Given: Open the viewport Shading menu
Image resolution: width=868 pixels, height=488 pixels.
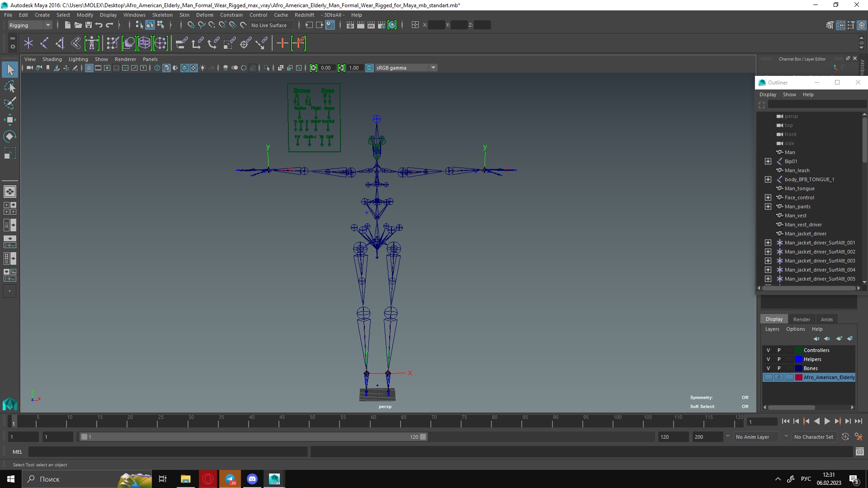Looking at the screenshot, I should click(52, 59).
